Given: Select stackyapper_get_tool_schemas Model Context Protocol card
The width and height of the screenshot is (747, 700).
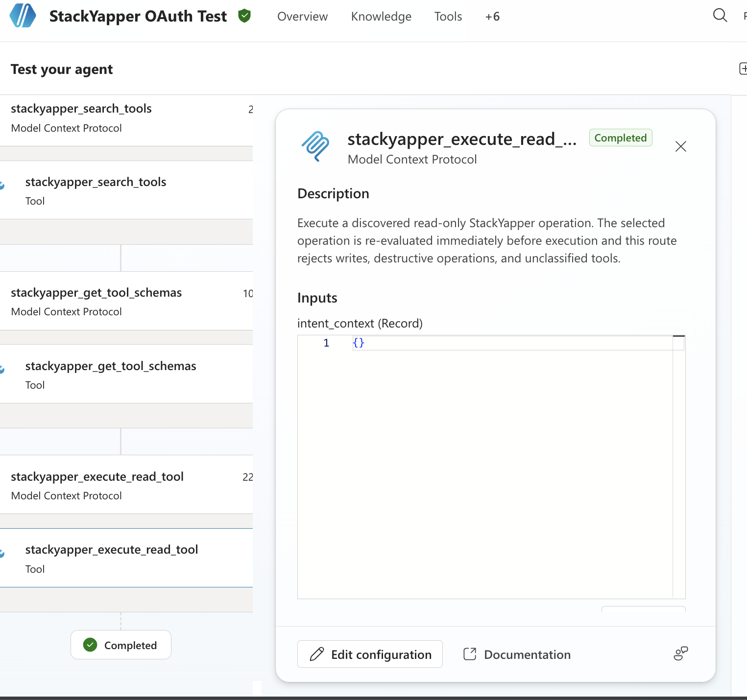Looking at the screenshot, I should click(126, 301).
